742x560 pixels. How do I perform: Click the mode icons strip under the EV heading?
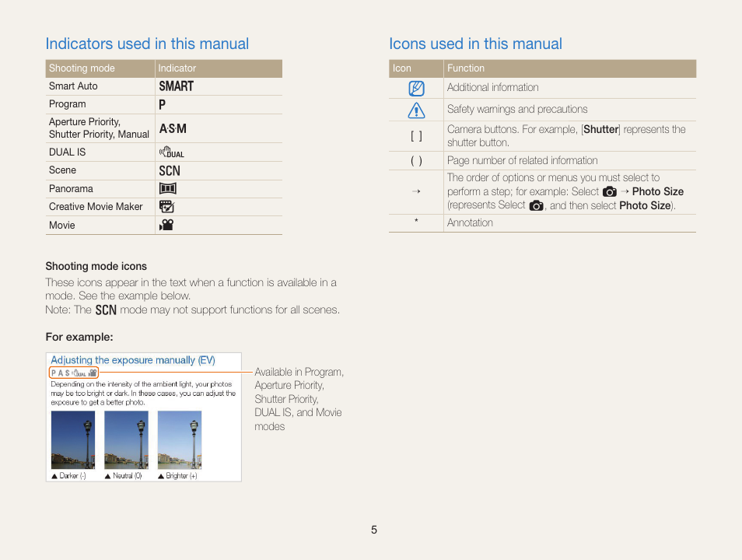click(74, 373)
